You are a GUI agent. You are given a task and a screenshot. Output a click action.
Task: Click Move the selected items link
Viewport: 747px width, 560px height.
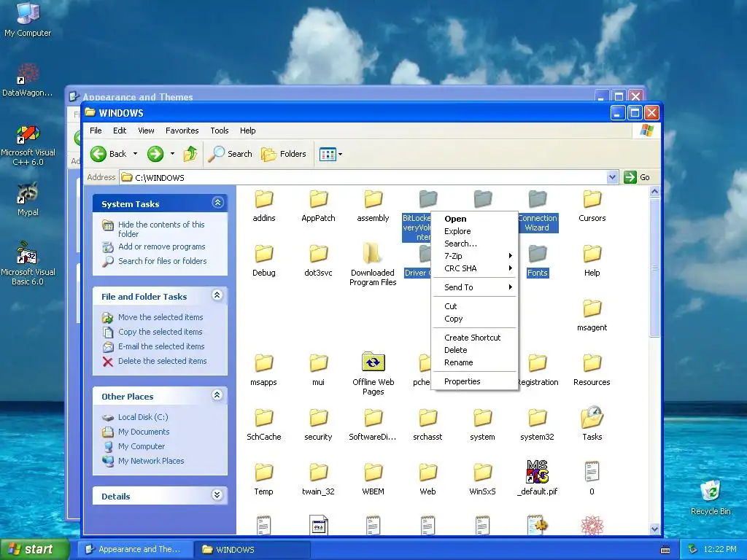(160, 317)
